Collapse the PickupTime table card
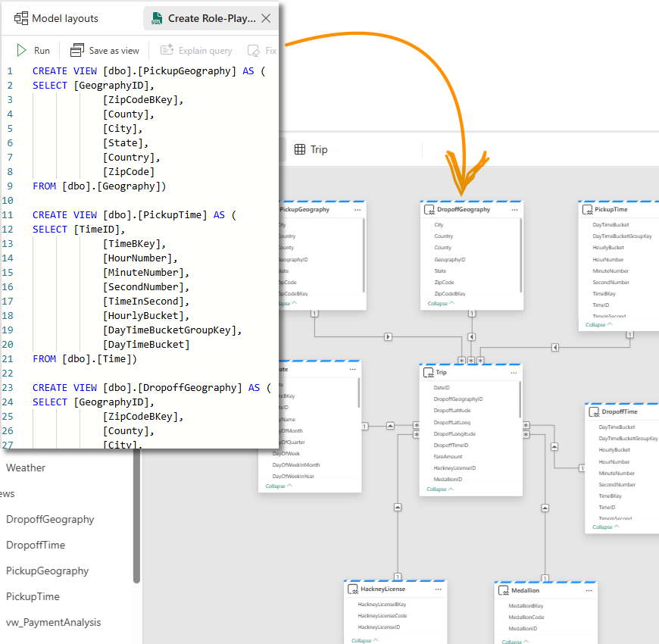The height and width of the screenshot is (644, 659). pyautogui.click(x=598, y=324)
